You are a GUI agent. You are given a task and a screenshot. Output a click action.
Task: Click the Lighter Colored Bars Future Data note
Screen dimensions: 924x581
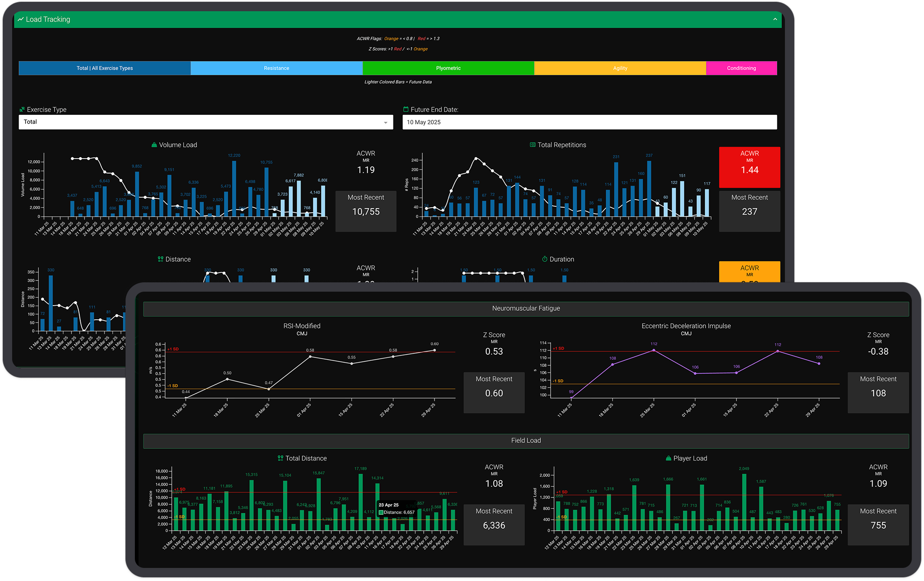398,82
